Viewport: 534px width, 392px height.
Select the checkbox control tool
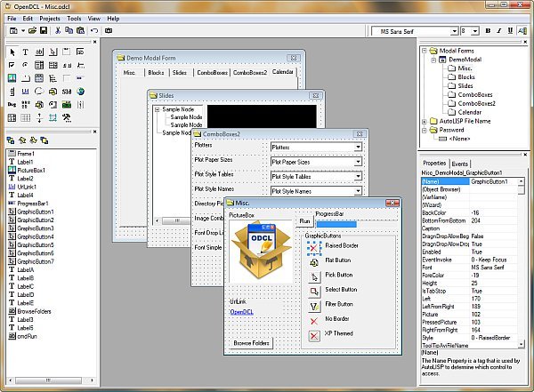[12, 65]
